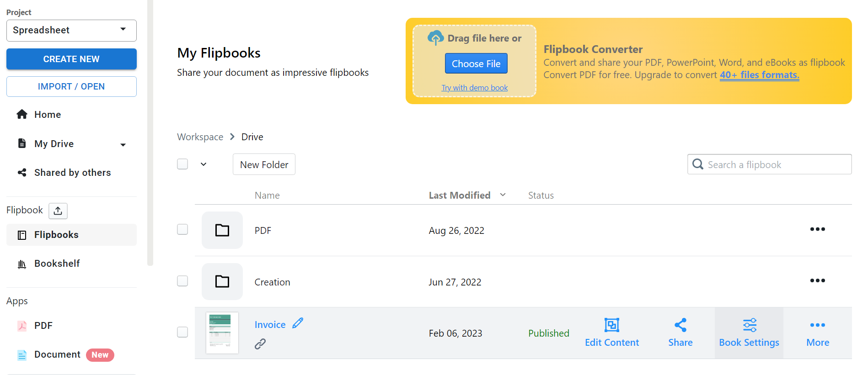Open three-dot menu for PDF folder
The image size is (868, 375).
point(817,229)
